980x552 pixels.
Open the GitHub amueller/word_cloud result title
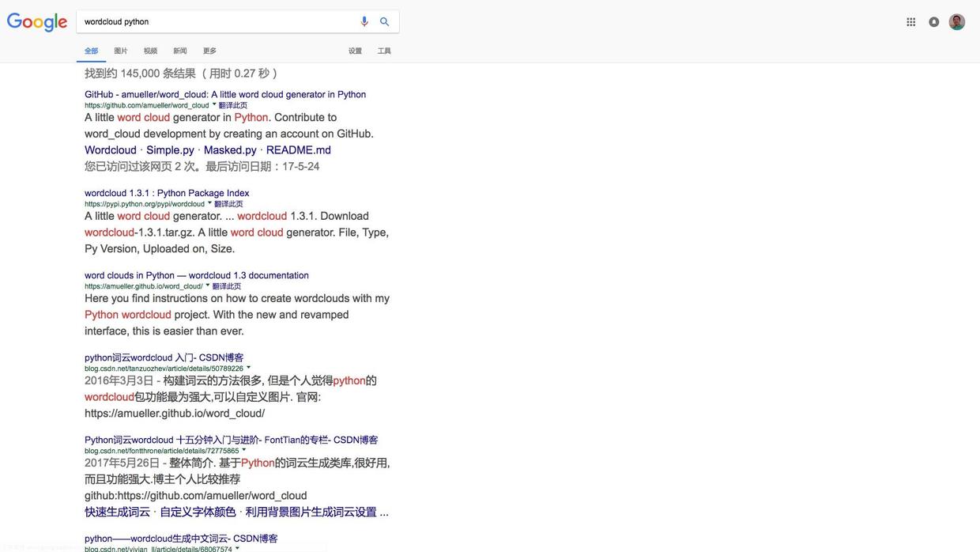click(x=225, y=94)
